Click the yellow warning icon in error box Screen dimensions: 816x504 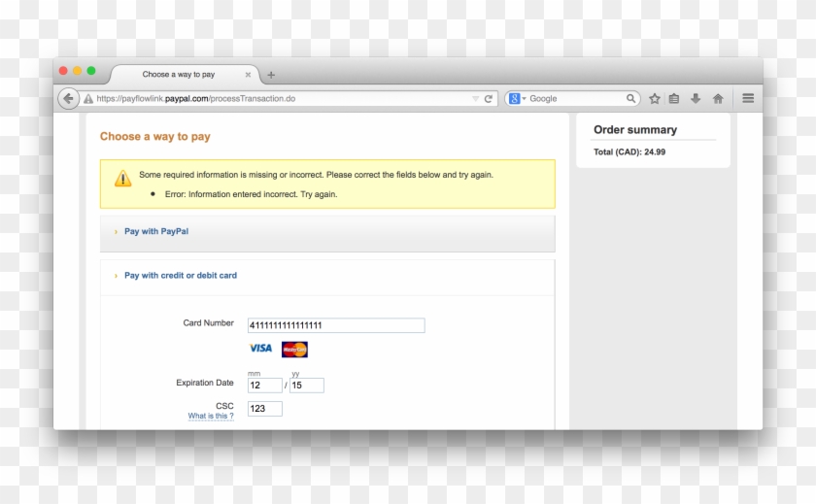(122, 179)
